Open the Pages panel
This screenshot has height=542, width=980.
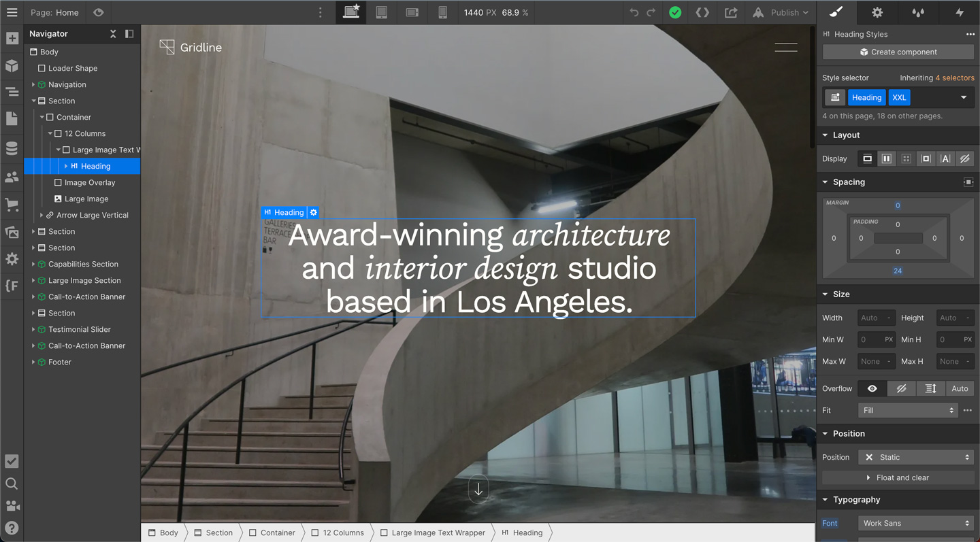(12, 118)
